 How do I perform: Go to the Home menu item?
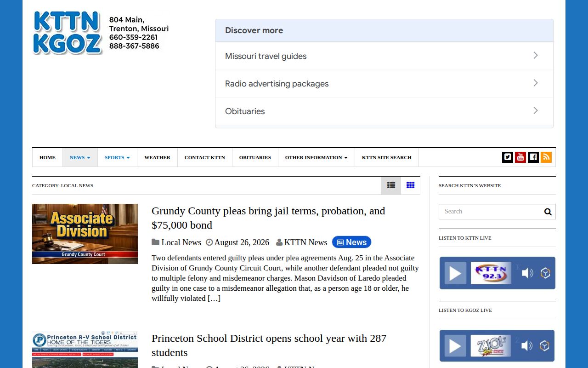[47, 157]
